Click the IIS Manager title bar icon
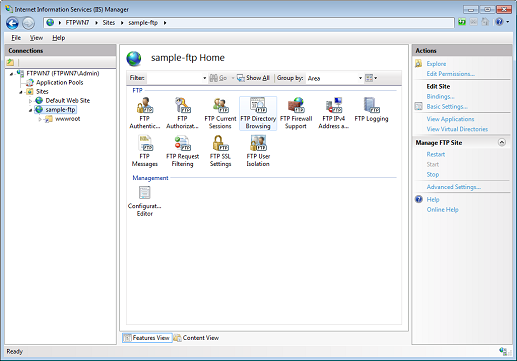The height and width of the screenshot is (361, 517). click(9, 9)
